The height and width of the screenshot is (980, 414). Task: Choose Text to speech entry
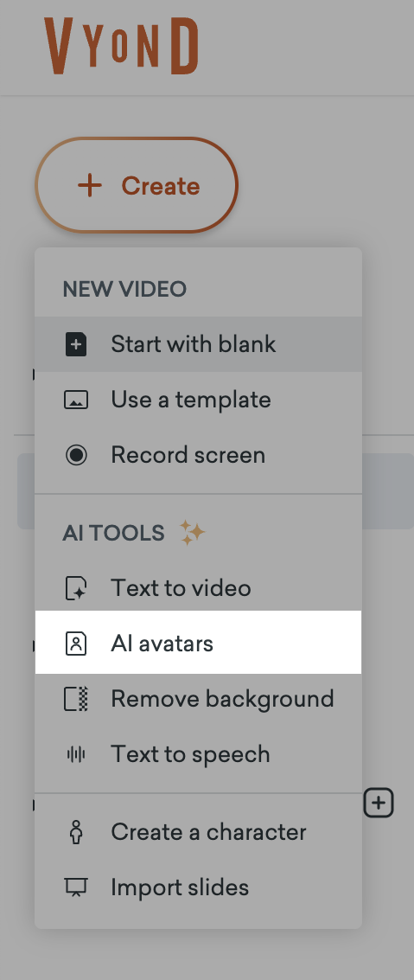tap(199, 754)
